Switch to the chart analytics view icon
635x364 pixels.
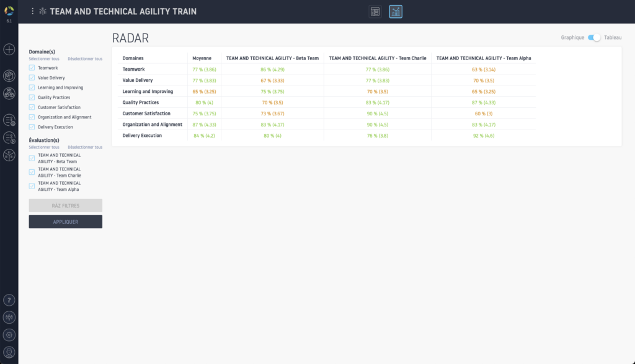click(x=396, y=11)
